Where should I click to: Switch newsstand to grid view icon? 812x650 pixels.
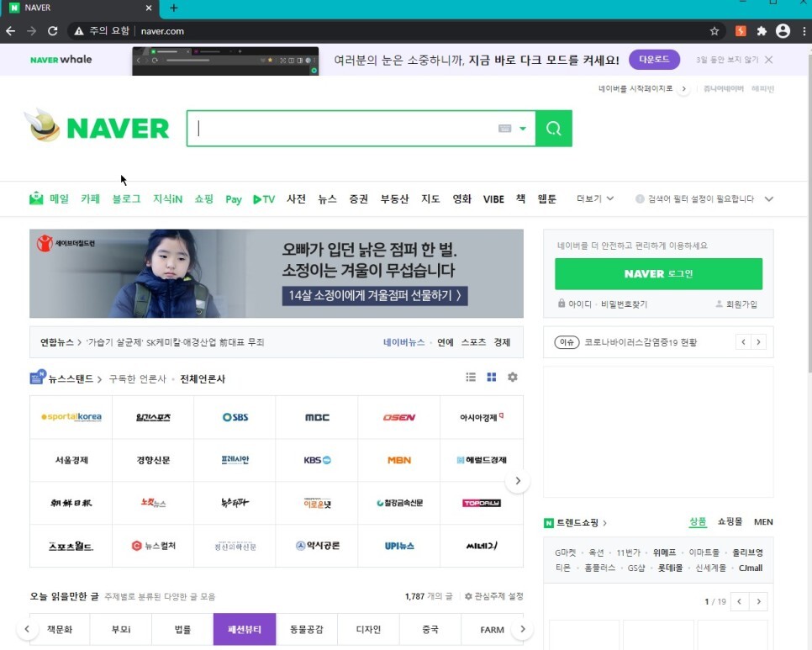(x=492, y=377)
